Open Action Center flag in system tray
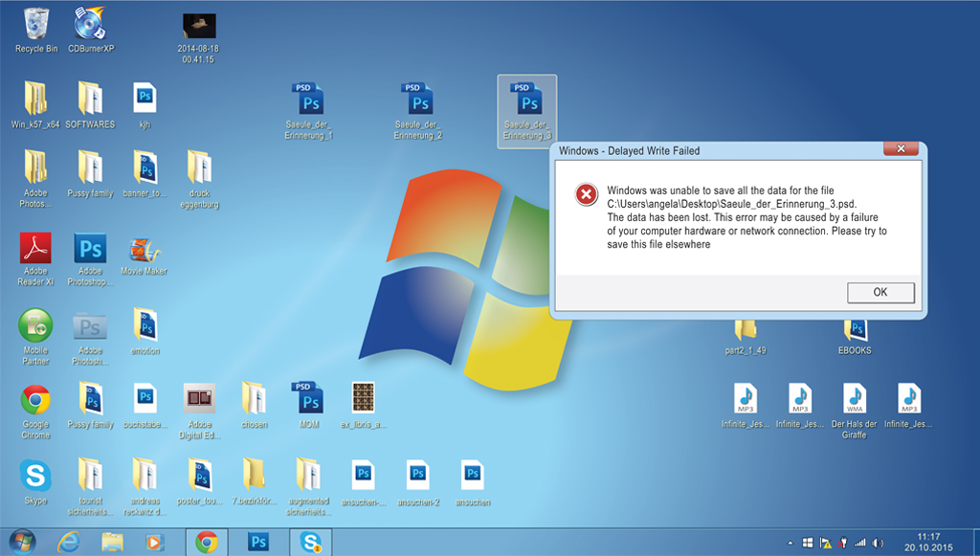Screen dimensions: 980x556 826,543
